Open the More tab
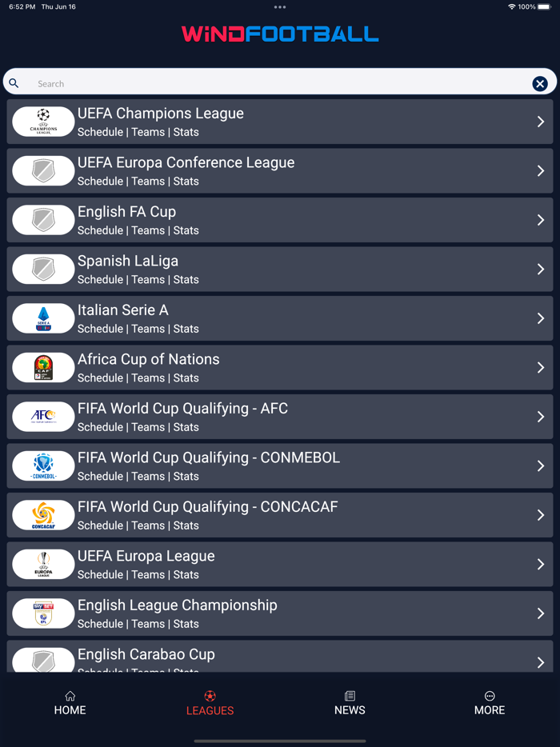The width and height of the screenshot is (560, 747). tap(490, 703)
